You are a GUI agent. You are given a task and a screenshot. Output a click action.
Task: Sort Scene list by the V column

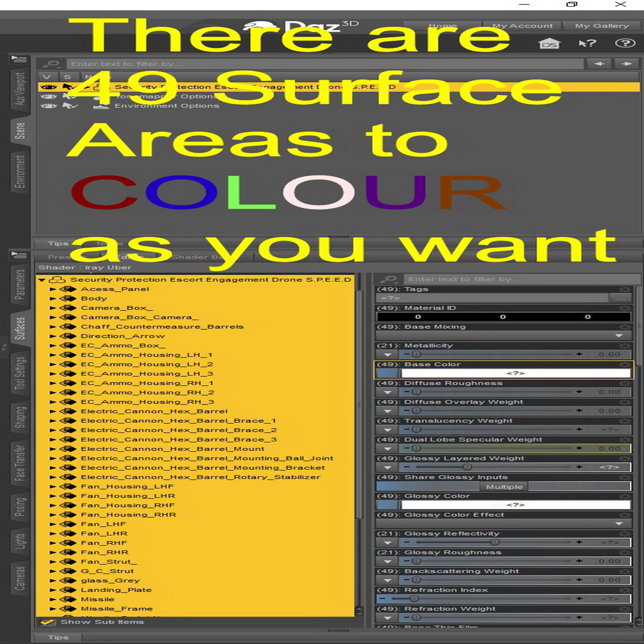tap(47, 77)
